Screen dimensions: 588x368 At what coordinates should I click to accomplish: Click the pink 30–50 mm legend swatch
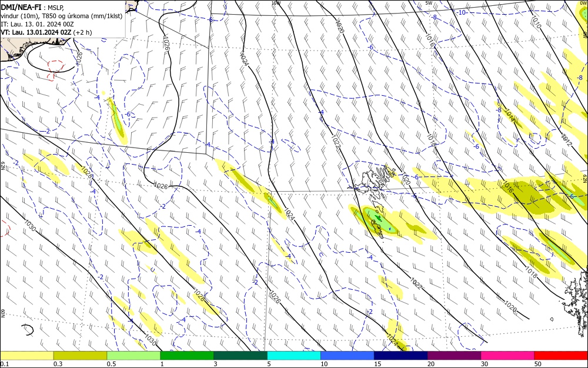508,356
